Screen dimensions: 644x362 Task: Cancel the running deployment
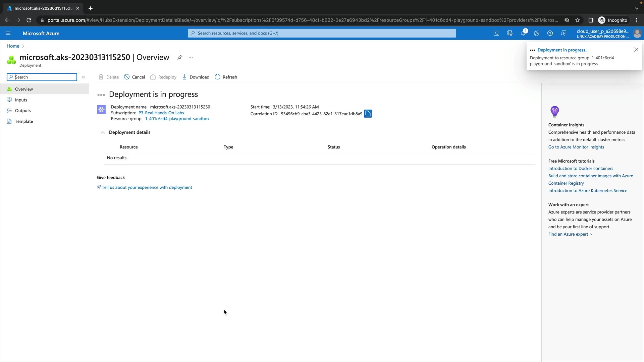(135, 77)
